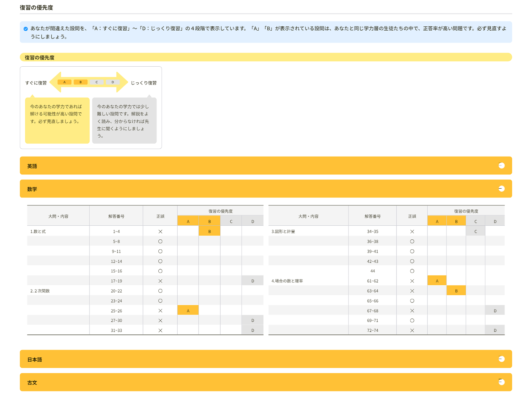Click the ○ mark for answers 5~8
This screenshot has height=403, width=532.
coord(160,241)
